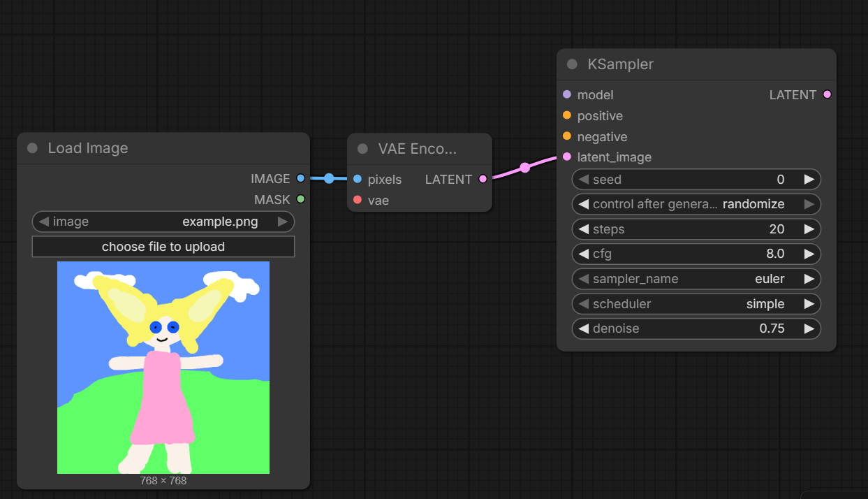Select previous image with the left arrow

coord(43,222)
